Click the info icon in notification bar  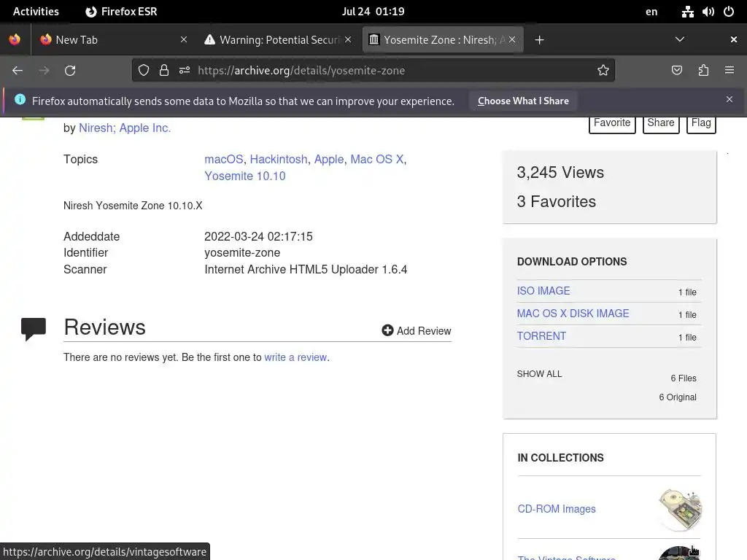20,99
